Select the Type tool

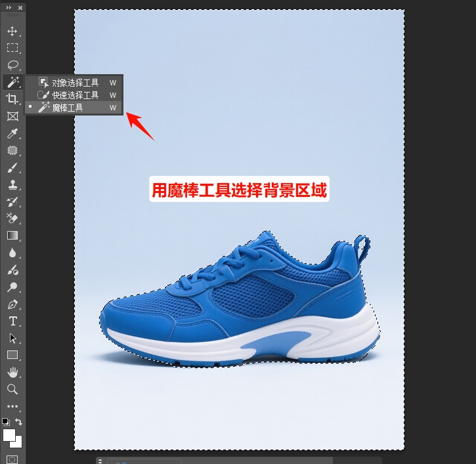(12, 321)
